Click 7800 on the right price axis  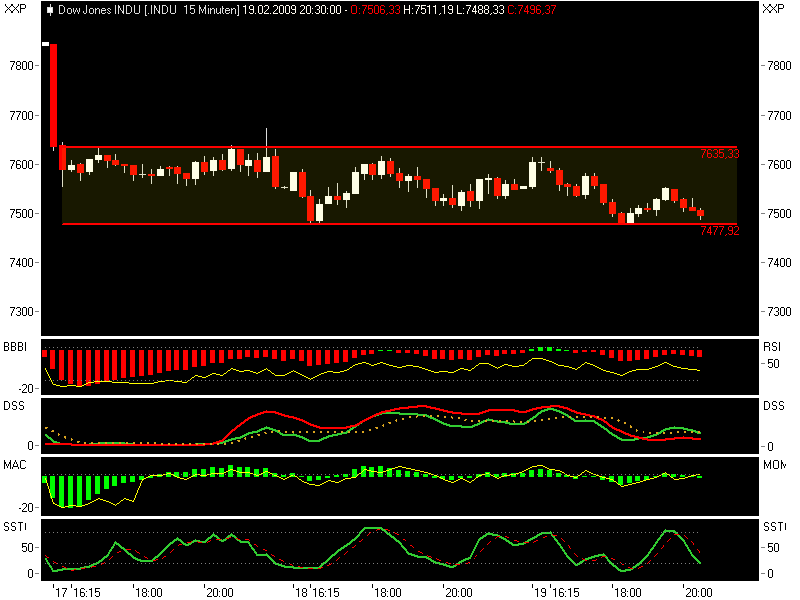point(779,66)
